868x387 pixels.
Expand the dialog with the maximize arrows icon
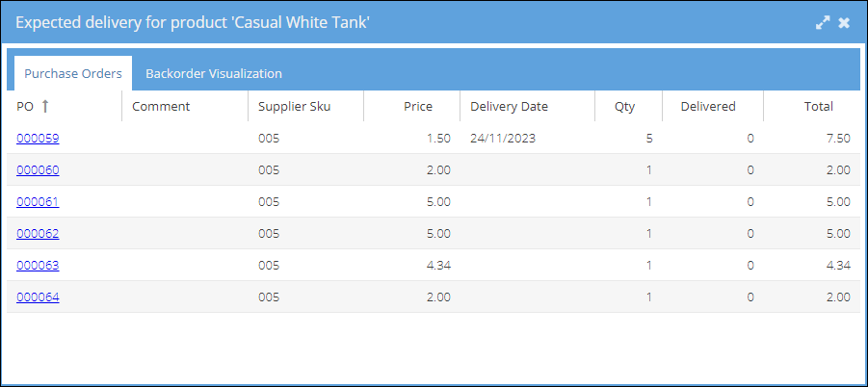tap(823, 23)
